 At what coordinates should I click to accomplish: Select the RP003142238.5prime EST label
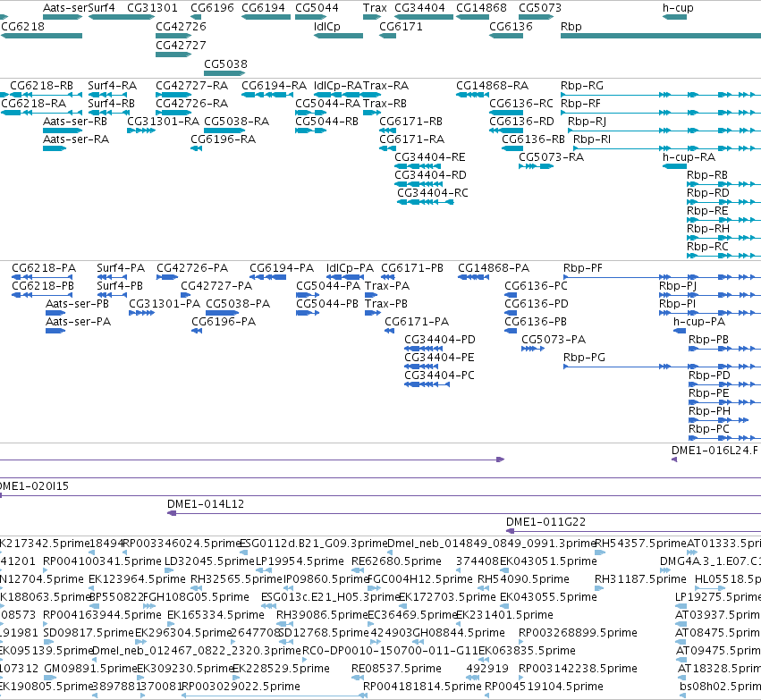[x=578, y=669]
